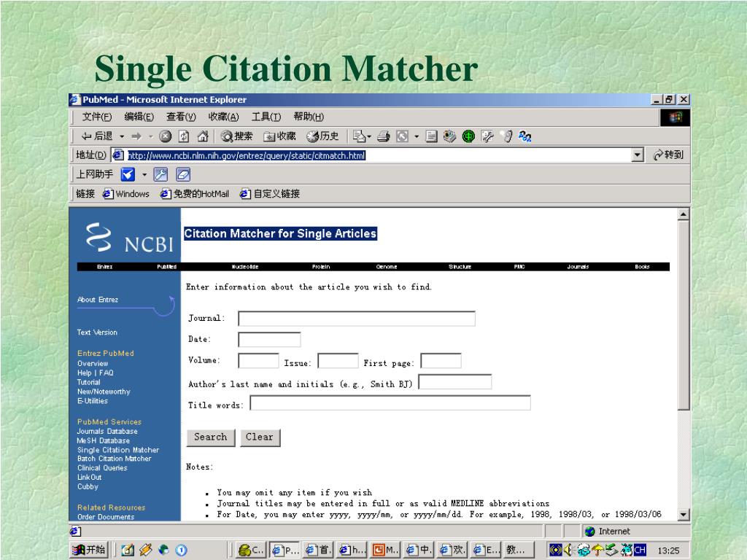Image resolution: width=747 pixels, height=560 pixels.
Task: Open the address bar URL dropdown
Action: [638, 155]
